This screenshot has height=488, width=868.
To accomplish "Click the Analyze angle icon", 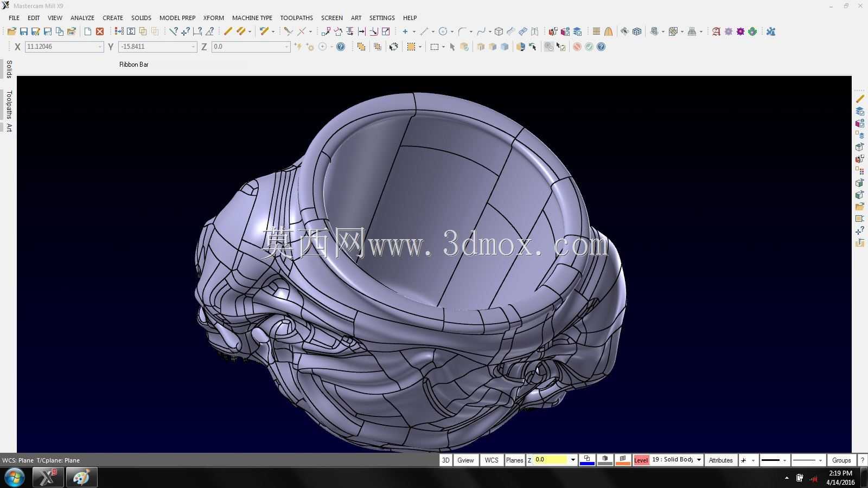I will [209, 31].
